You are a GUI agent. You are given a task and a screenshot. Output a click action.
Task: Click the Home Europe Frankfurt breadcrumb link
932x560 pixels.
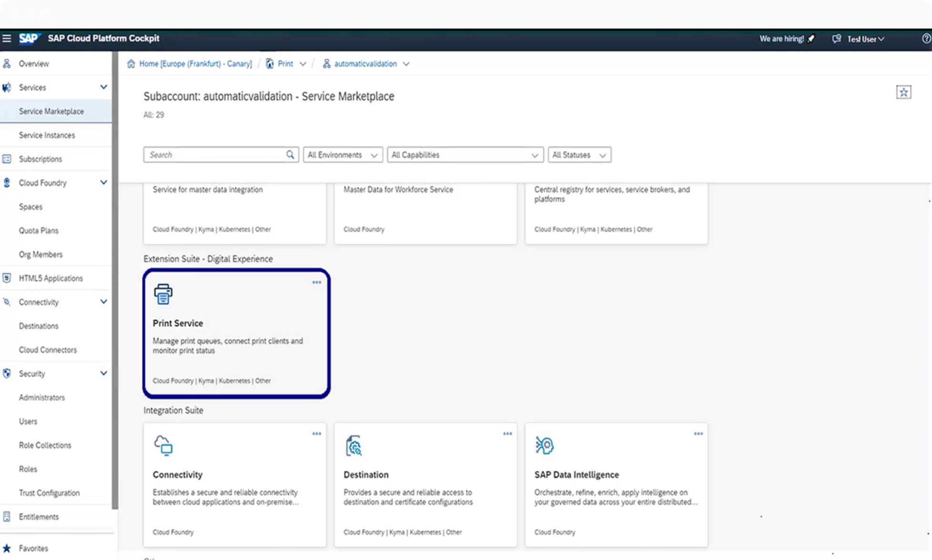195,64
